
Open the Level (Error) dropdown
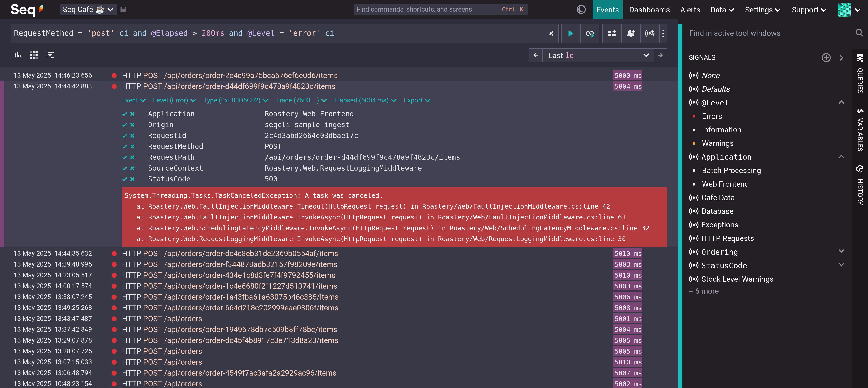pos(174,100)
